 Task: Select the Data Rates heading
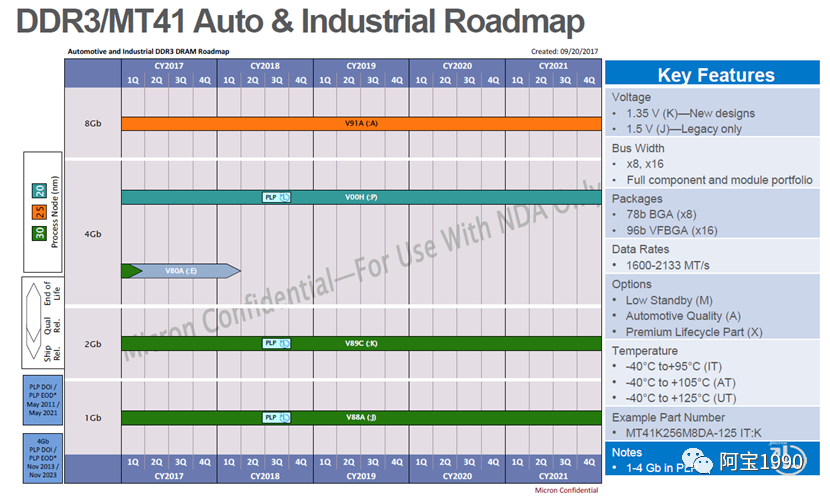click(640, 249)
